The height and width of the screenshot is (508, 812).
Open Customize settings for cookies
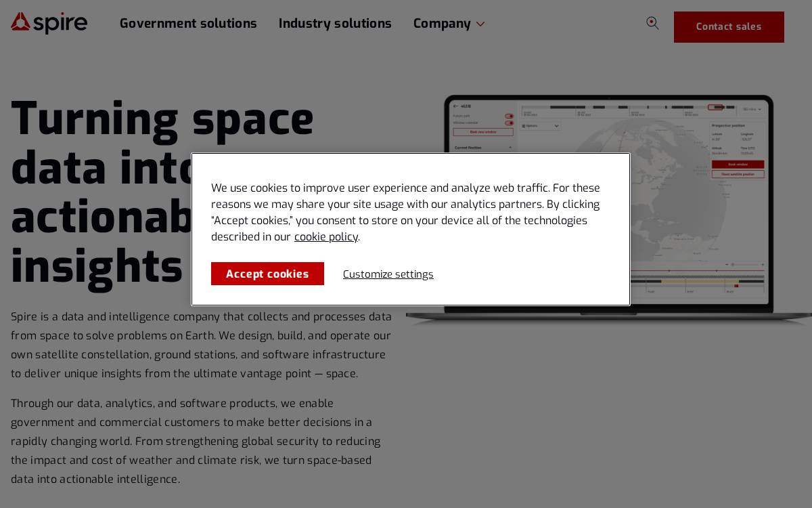[x=388, y=274]
